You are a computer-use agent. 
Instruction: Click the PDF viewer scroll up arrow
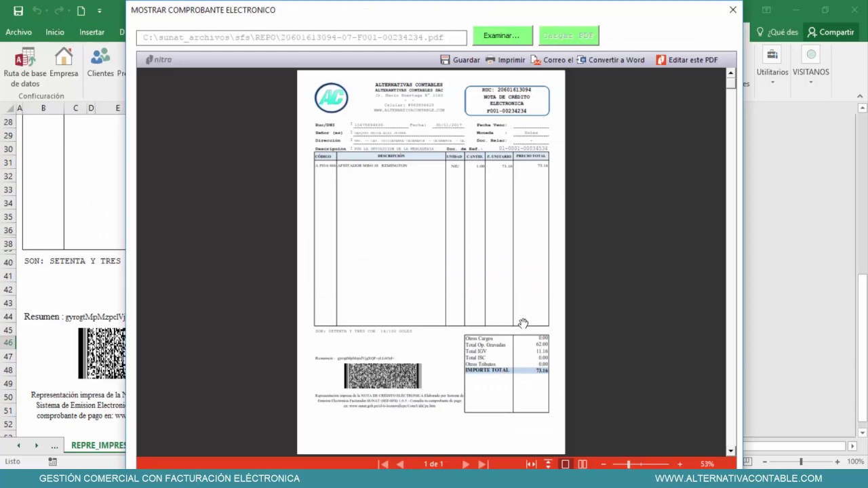pyautogui.click(x=731, y=73)
